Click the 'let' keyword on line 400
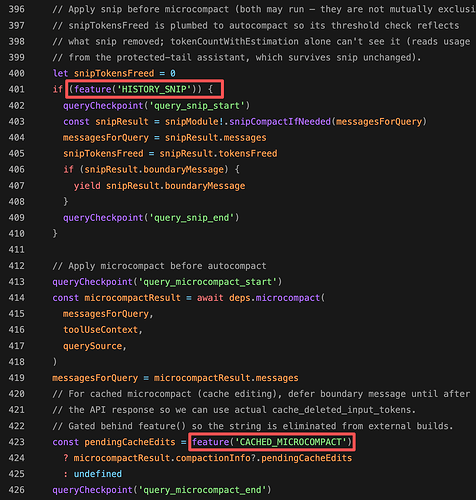Screen dimensions: 476x500 click(60, 73)
